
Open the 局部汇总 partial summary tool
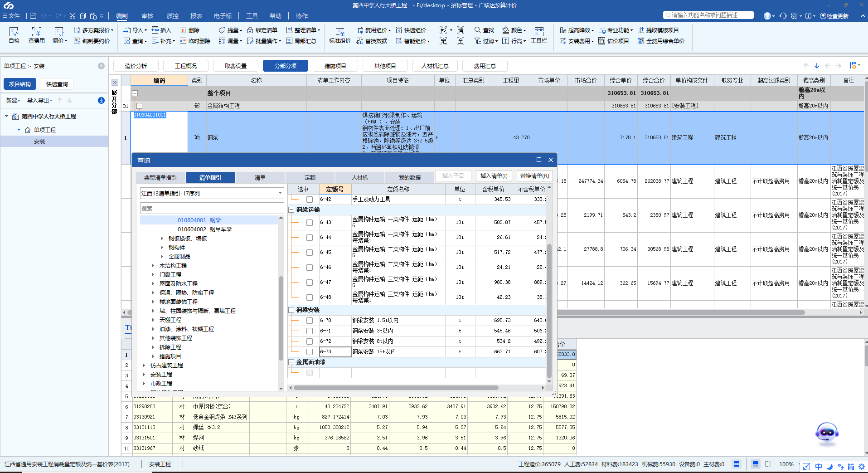[x=301, y=41]
